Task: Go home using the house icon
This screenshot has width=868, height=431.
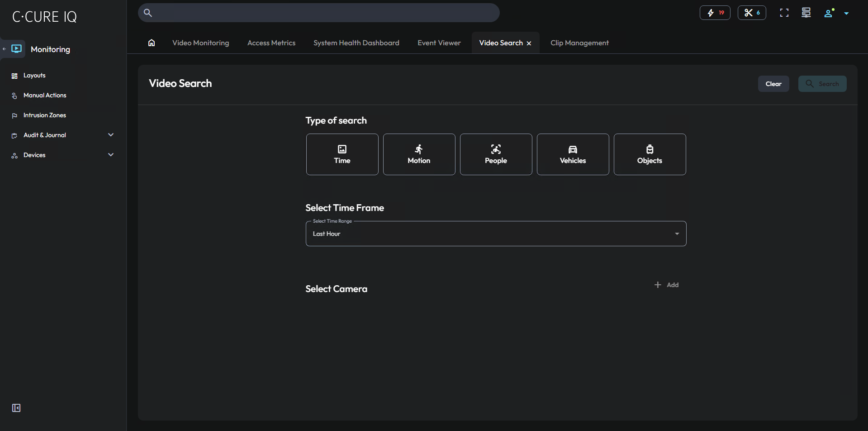Action: 151,43
